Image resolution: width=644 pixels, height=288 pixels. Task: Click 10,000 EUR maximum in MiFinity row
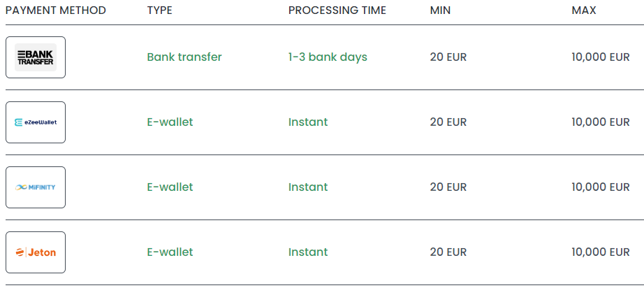click(601, 187)
